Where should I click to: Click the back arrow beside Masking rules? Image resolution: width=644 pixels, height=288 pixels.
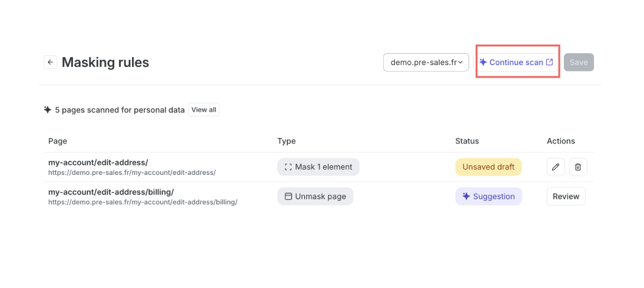point(50,62)
